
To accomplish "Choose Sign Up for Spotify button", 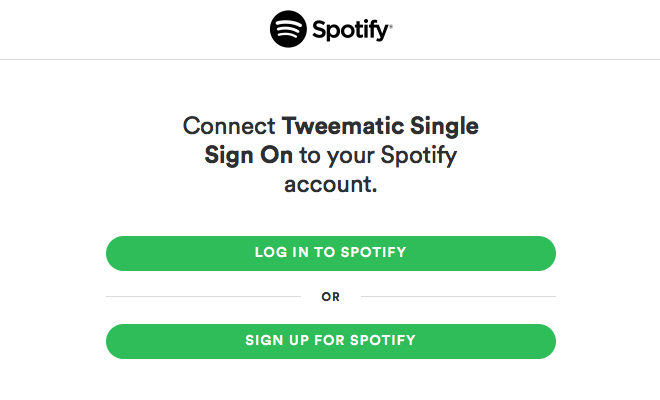I will click(x=331, y=341).
